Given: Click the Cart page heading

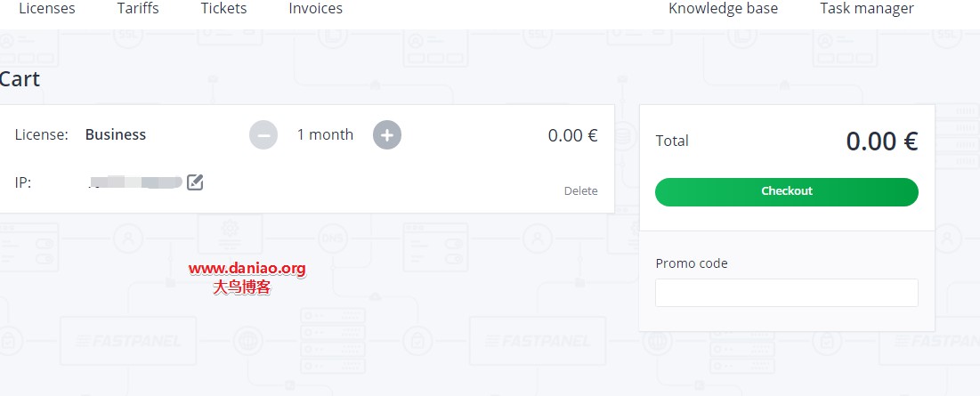Looking at the screenshot, I should click(20, 79).
